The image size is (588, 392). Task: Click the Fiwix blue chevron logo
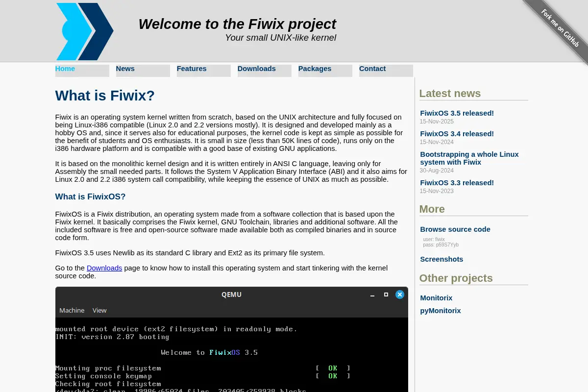click(x=85, y=31)
